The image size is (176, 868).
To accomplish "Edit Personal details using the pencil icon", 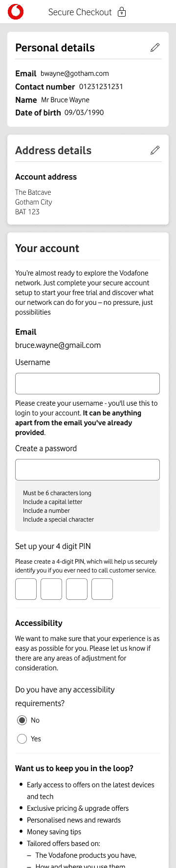I will click(155, 47).
